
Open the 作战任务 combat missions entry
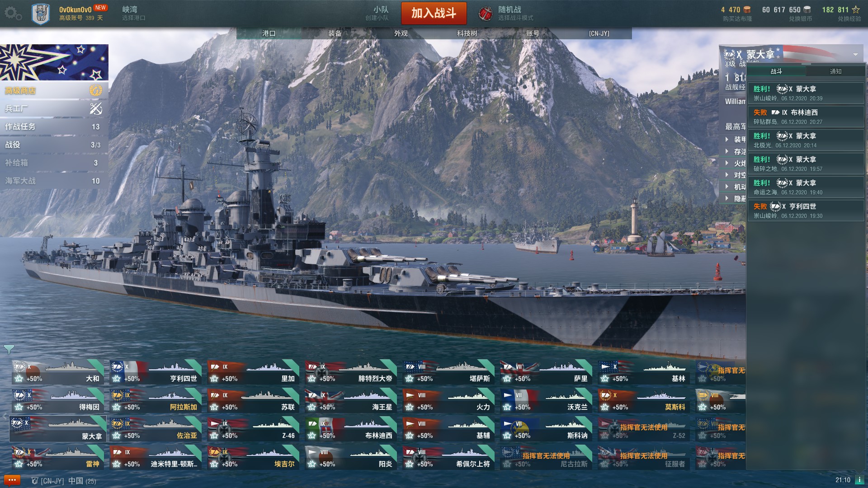(54, 127)
